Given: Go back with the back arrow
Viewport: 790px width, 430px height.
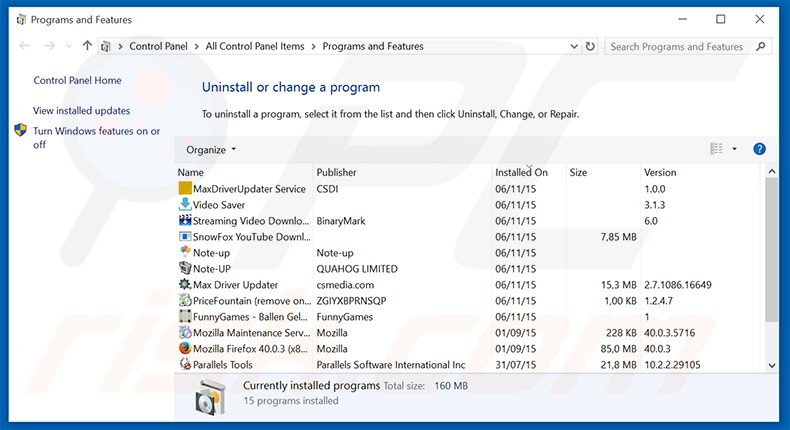Looking at the screenshot, I should point(24,46).
